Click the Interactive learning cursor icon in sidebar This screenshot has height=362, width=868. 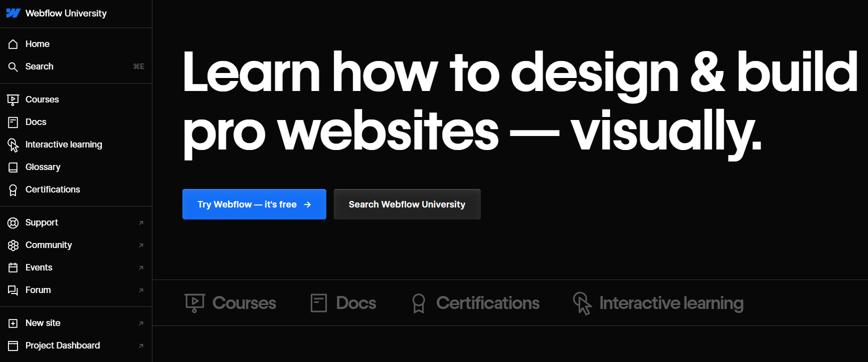pos(13,145)
